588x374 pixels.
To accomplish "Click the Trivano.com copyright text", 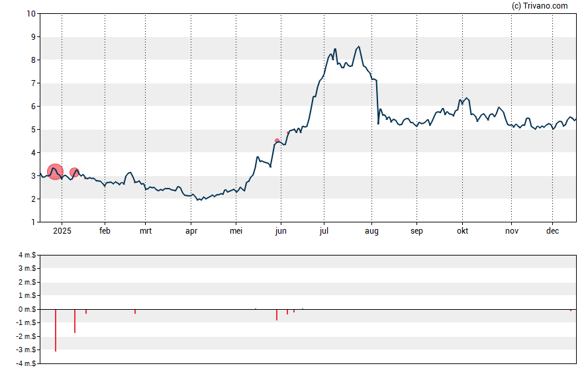I will [540, 6].
